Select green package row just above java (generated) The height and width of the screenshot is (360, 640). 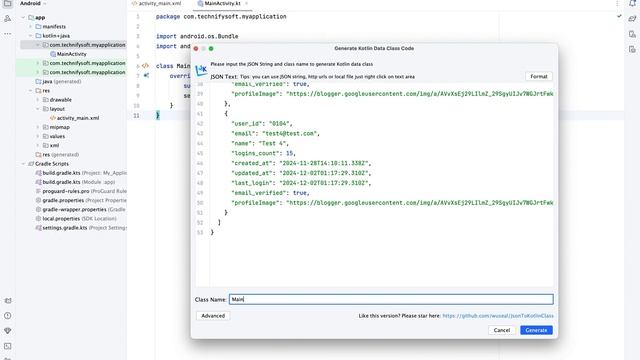73,72
